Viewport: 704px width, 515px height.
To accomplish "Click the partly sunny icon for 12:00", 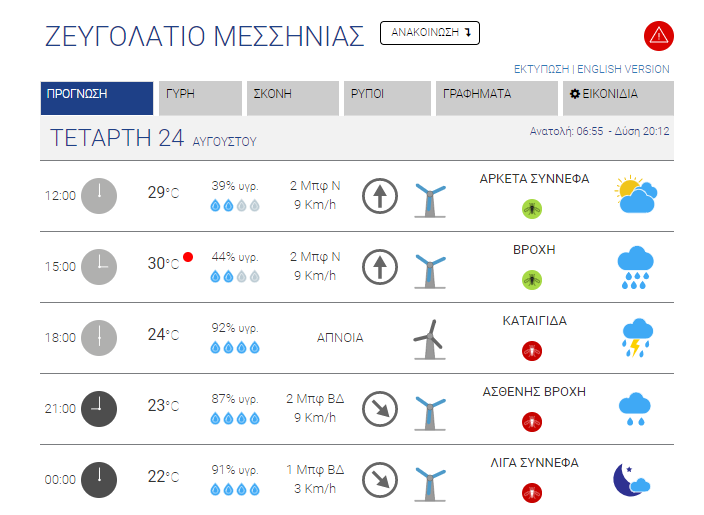I will click(636, 194).
